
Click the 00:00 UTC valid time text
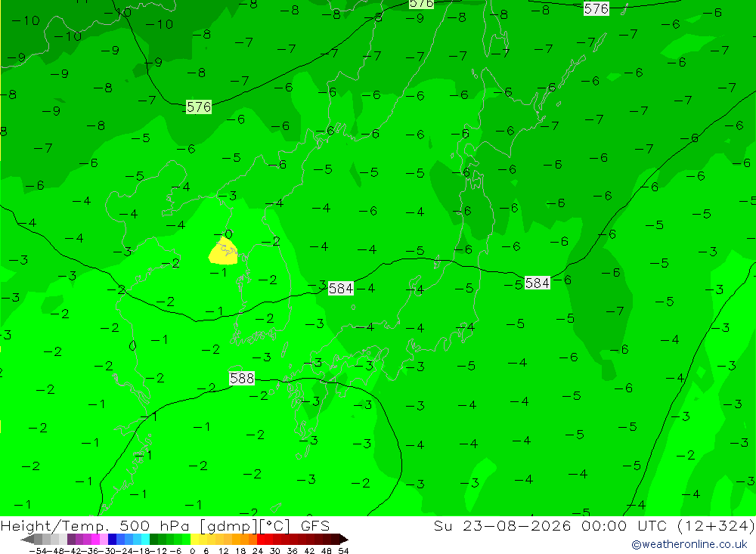pos(624,526)
